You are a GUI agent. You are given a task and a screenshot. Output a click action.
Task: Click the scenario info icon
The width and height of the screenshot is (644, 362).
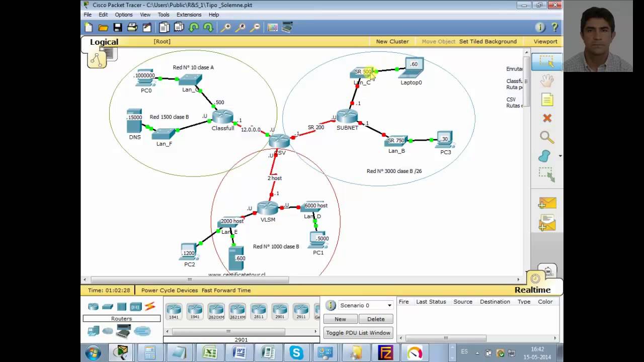pos(331,305)
